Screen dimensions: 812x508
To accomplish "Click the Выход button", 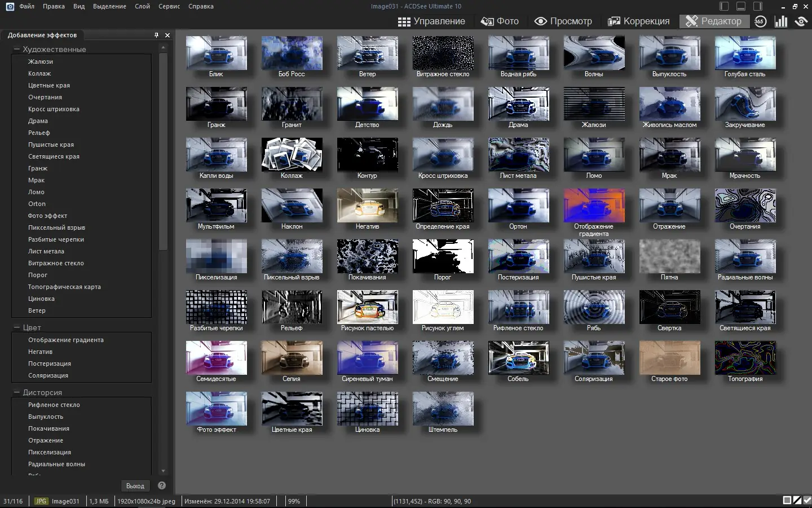I will point(135,486).
